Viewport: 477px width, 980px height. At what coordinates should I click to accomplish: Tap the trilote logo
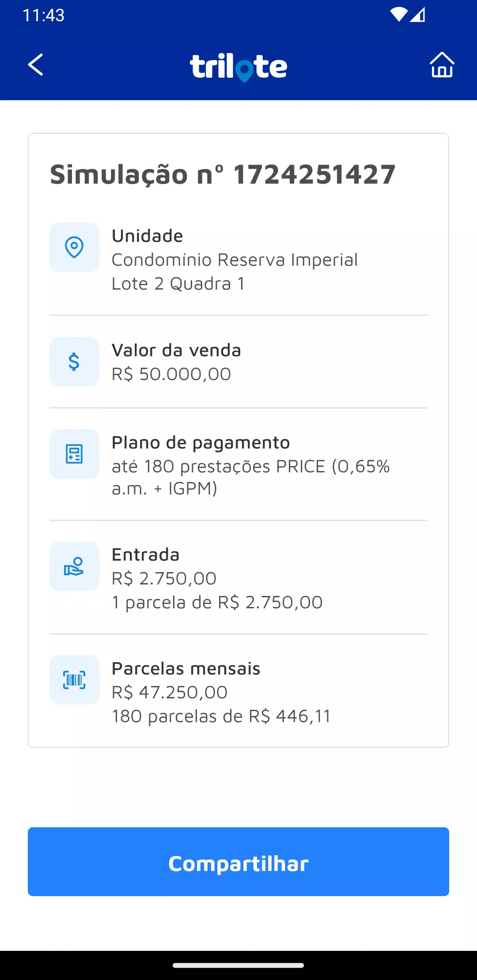point(238,67)
